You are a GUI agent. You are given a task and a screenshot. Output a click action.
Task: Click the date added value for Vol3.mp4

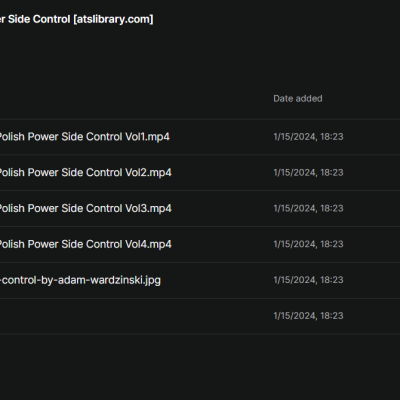click(x=308, y=208)
